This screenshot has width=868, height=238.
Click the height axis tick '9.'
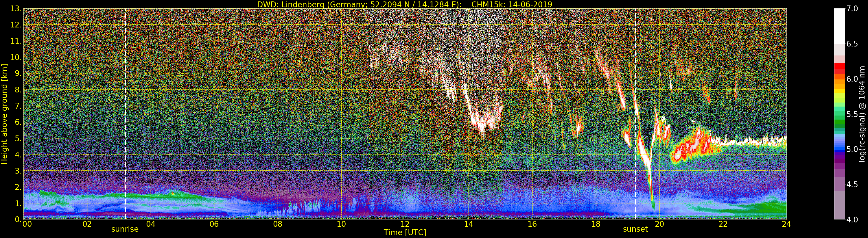point(18,73)
